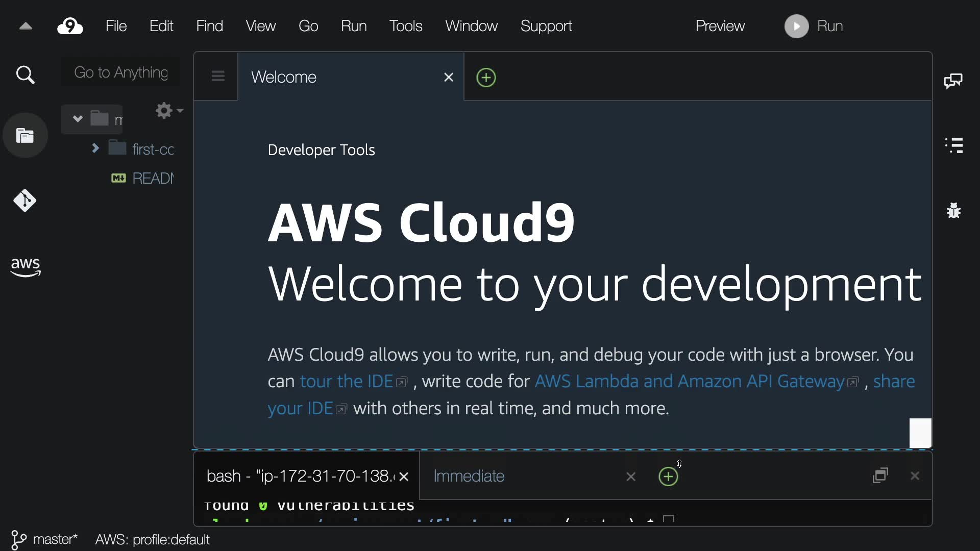Screen dimensions: 980x551
Task: Click in the Go to Anything field
Action: 121,72
